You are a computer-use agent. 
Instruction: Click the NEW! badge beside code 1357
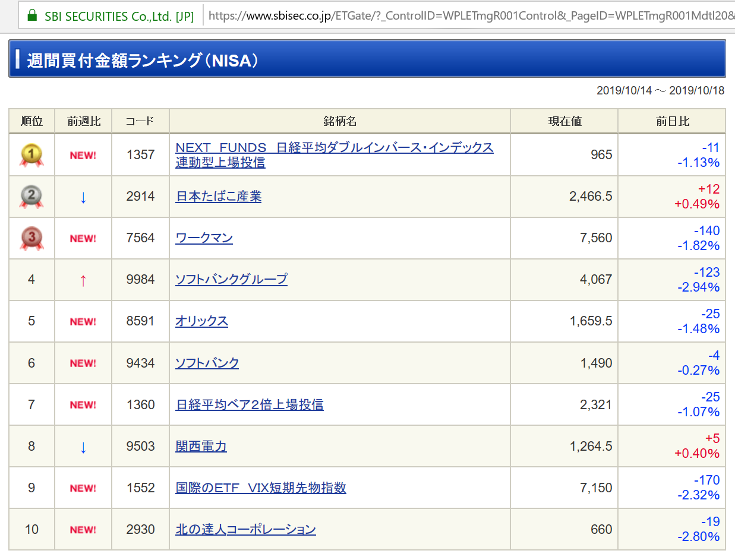click(83, 155)
